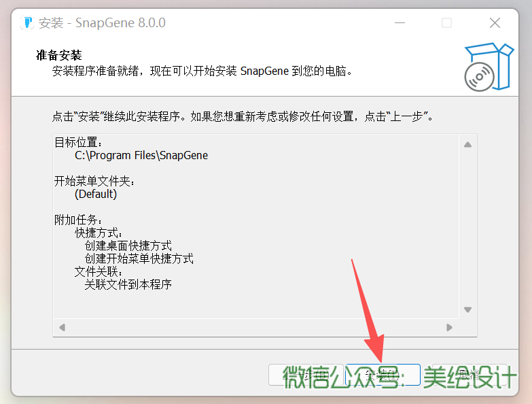
Task: Click the title bar text 安装 - SnapGene 8.0.0
Action: 102,23
